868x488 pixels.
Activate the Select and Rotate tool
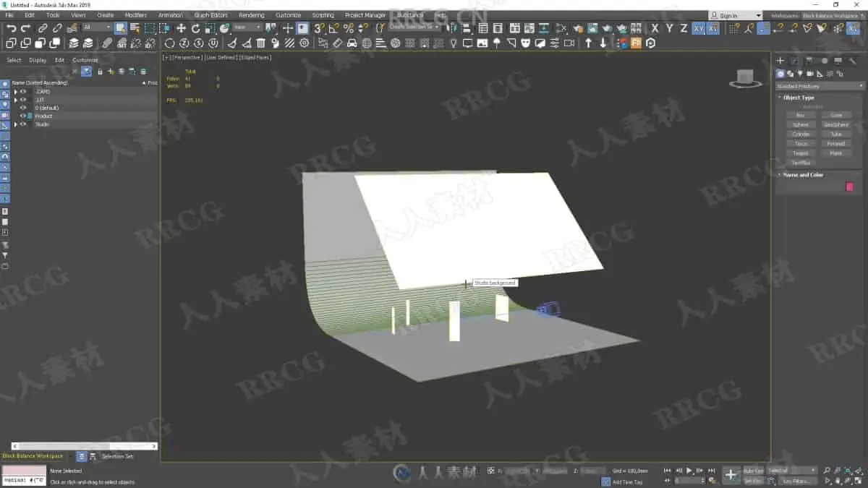point(195,28)
